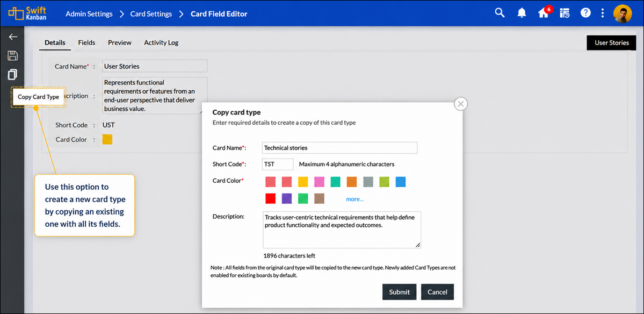Image resolution: width=644 pixels, height=314 pixels.
Task: Open the search magnifier icon
Action: pyautogui.click(x=500, y=13)
